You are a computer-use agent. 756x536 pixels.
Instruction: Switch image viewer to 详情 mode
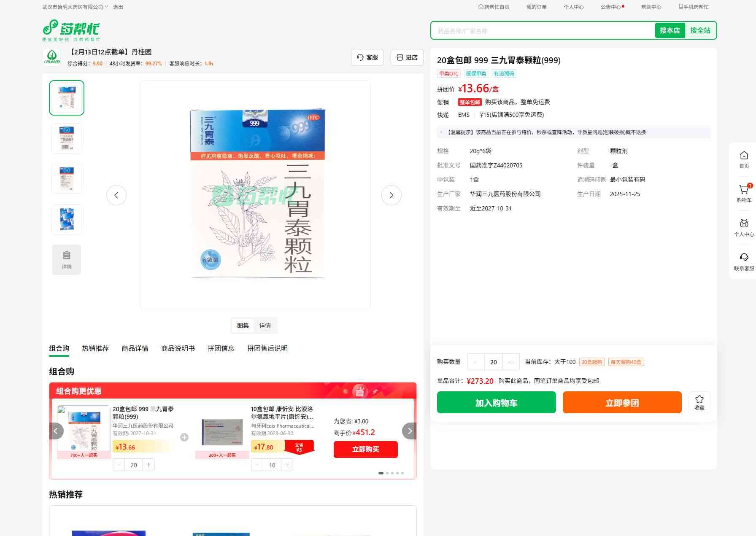[x=265, y=326]
